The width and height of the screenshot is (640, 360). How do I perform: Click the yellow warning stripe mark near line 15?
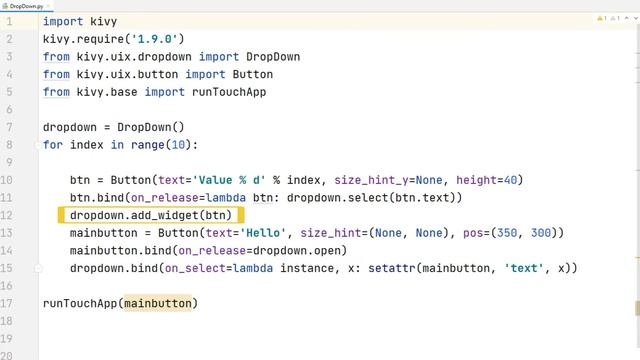coord(637,258)
